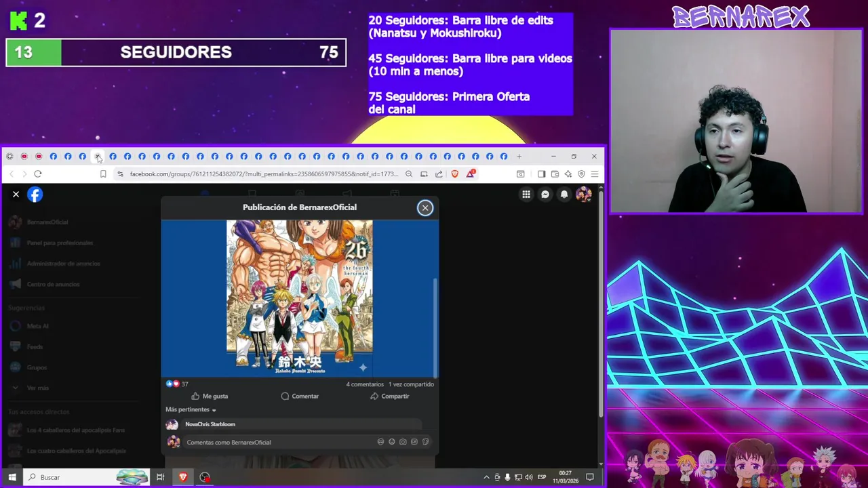Click the Comentar button
Viewport: 868px width, 488px height.
click(x=300, y=396)
